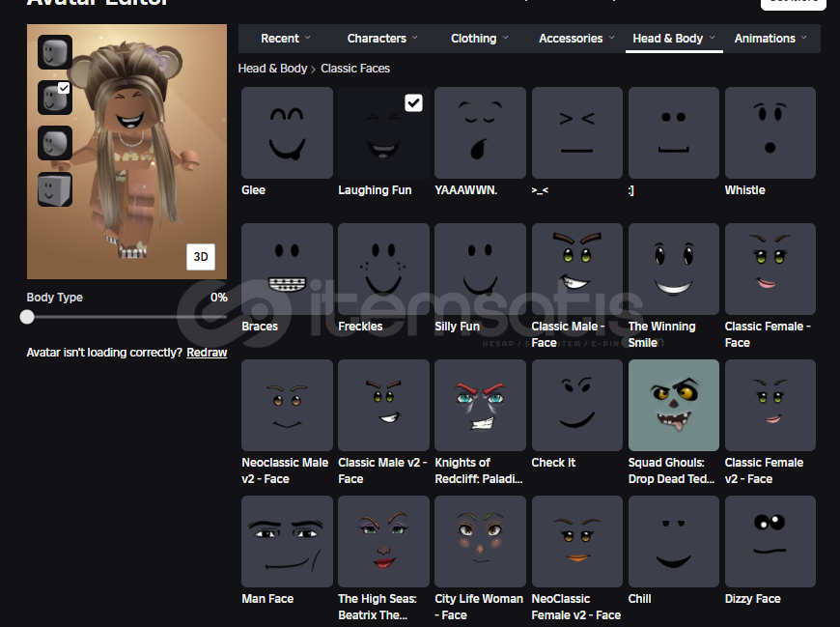The height and width of the screenshot is (627, 840).
Task: Open the Recent tab
Action: [x=286, y=39]
